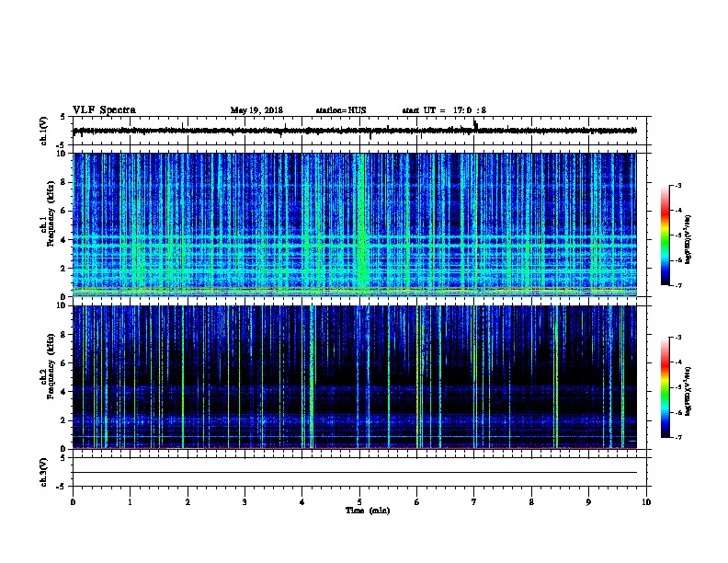Image resolution: width=728 pixels, height=563 pixels.
Task: Click the ch.2 spectrogram color scale bar
Action: [665, 387]
